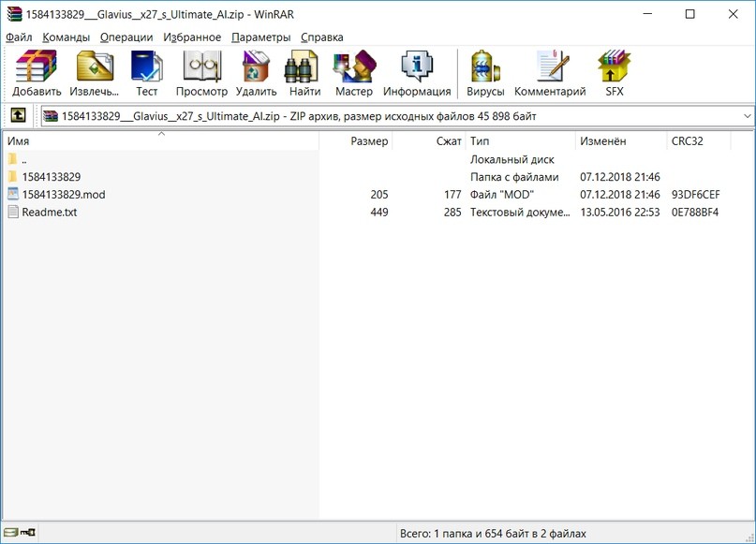Add archive Комментарий (Comment) icon
This screenshot has height=544, width=756.
(550, 74)
